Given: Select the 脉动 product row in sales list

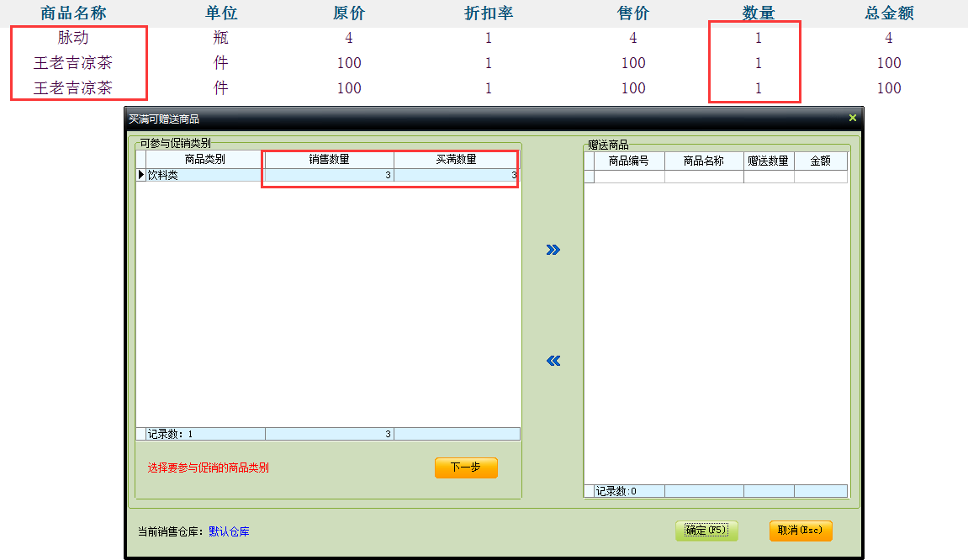Looking at the screenshot, I should [484, 38].
